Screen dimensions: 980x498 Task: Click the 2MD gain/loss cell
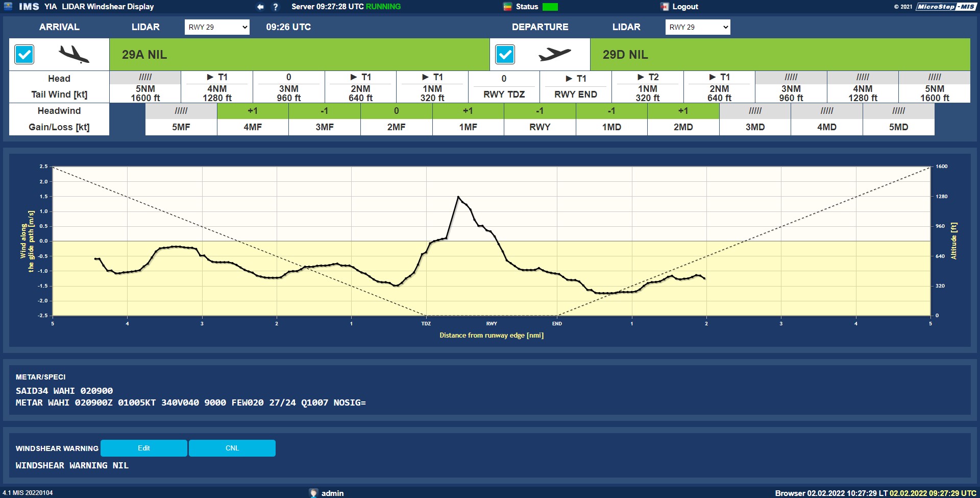click(x=683, y=119)
